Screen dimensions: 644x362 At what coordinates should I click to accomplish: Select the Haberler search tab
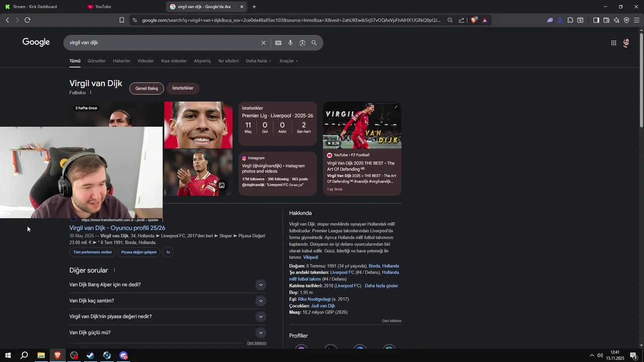click(x=121, y=61)
